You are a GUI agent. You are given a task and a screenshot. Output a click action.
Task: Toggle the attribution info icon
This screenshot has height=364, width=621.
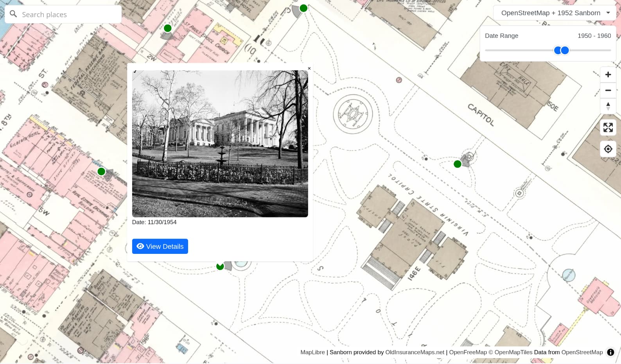point(610,352)
